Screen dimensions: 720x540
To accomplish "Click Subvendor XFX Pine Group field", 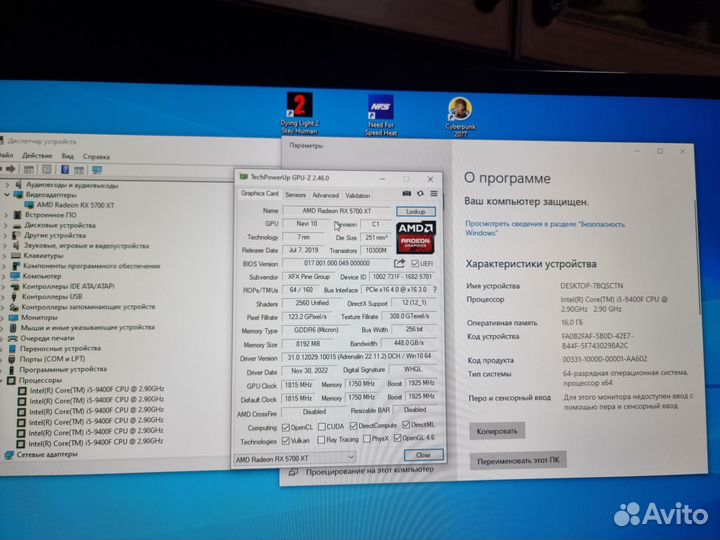I will [x=309, y=277].
